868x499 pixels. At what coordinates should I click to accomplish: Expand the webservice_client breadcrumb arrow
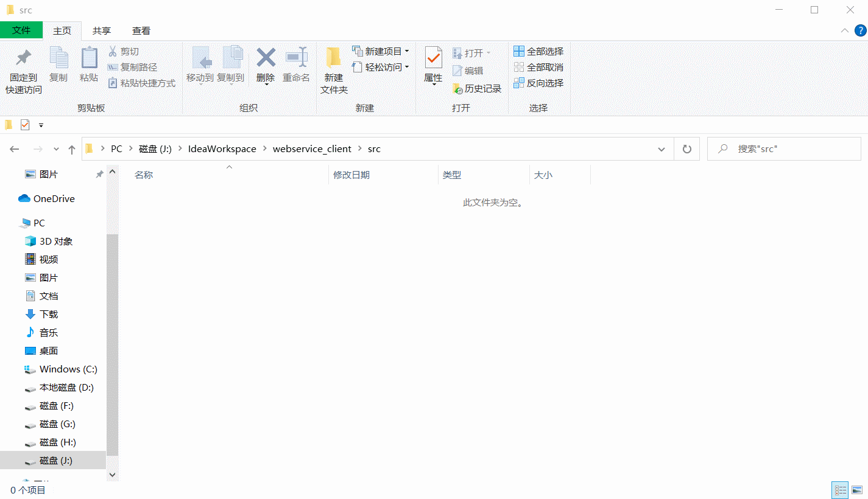pyautogui.click(x=359, y=148)
